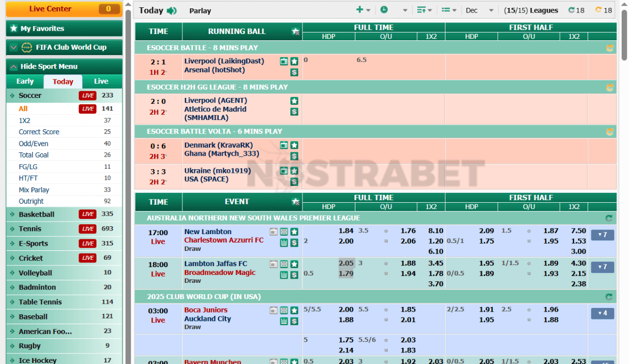The image size is (629, 364).
Task: Favorite the New Lambton match star
Action: [x=294, y=231]
